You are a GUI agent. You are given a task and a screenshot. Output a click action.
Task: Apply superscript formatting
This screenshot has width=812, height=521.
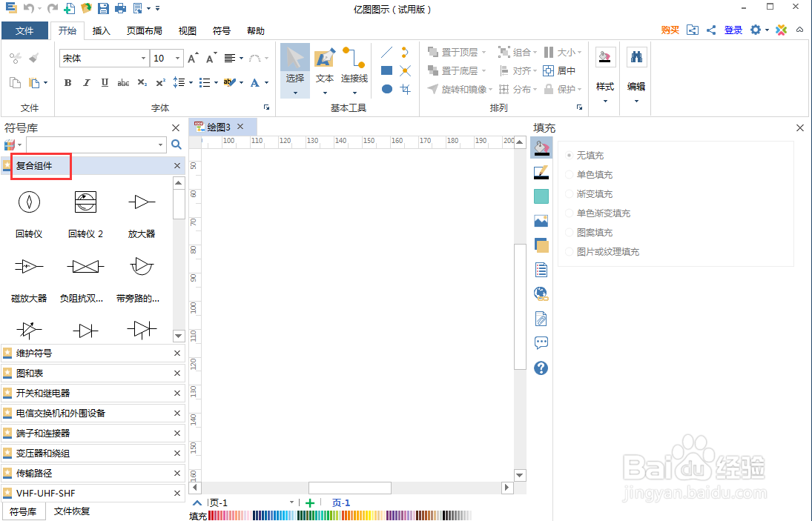point(160,83)
